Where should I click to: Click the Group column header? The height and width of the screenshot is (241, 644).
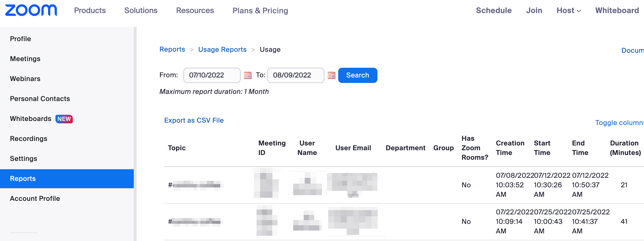click(x=443, y=148)
